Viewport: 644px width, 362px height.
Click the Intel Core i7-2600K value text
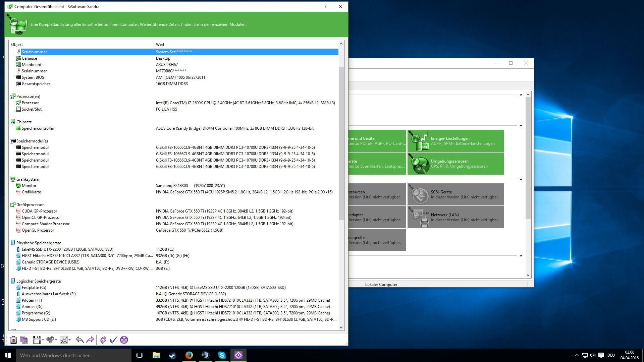pyautogui.click(x=246, y=103)
